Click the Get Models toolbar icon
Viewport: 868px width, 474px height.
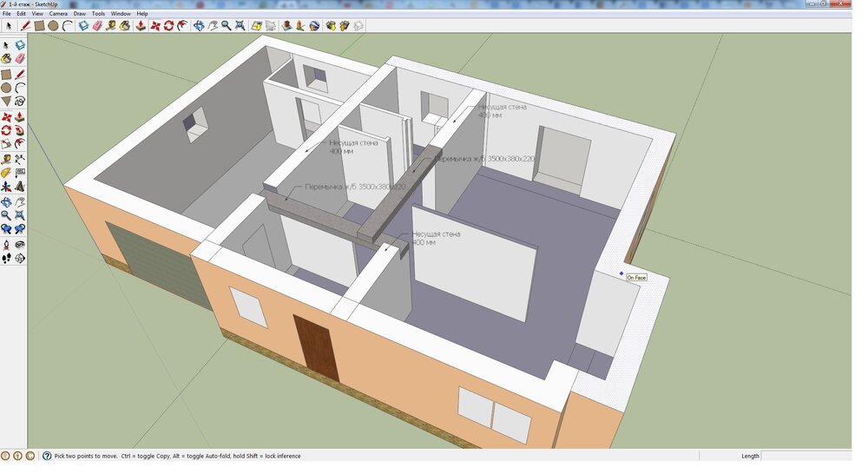coord(331,26)
